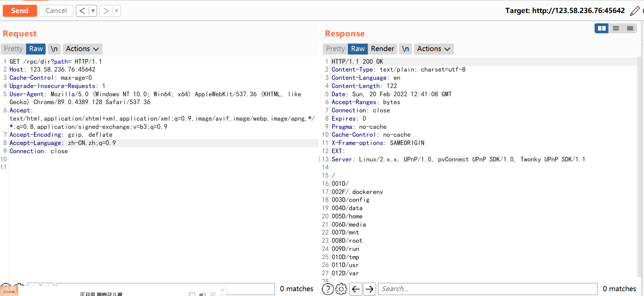
Task: Expand the Request Actions menu
Action: pyautogui.click(x=82, y=49)
